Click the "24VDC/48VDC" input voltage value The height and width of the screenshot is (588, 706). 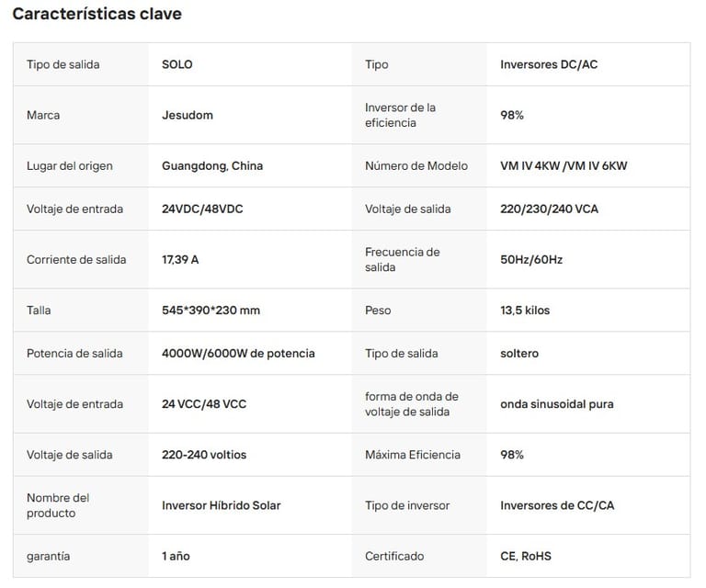202,209
